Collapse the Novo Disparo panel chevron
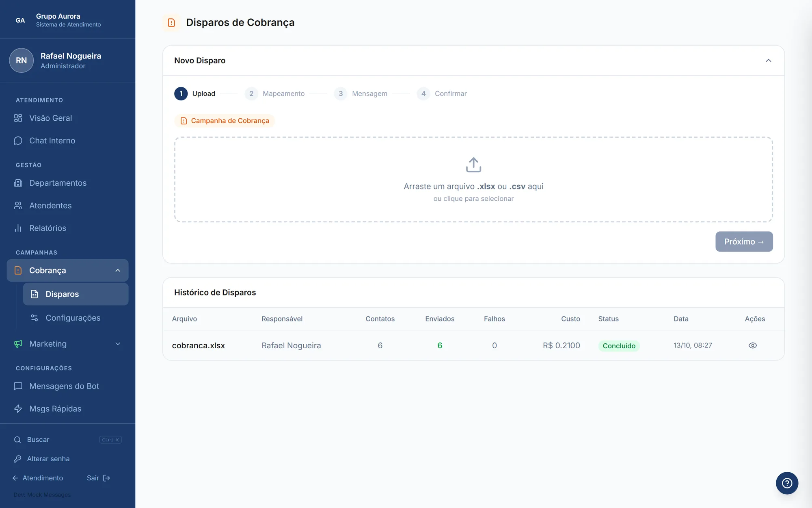Screen dimensions: 812x508 (x=768, y=61)
